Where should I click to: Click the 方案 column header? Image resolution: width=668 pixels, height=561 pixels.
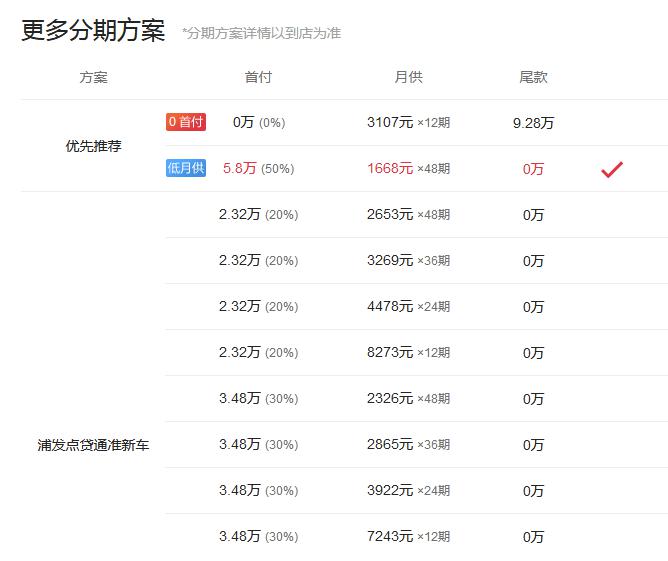coord(93,77)
